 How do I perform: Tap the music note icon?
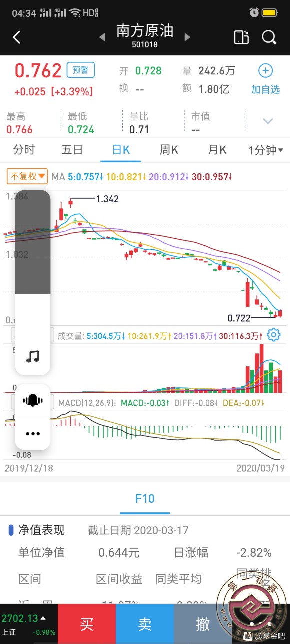[x=33, y=356]
